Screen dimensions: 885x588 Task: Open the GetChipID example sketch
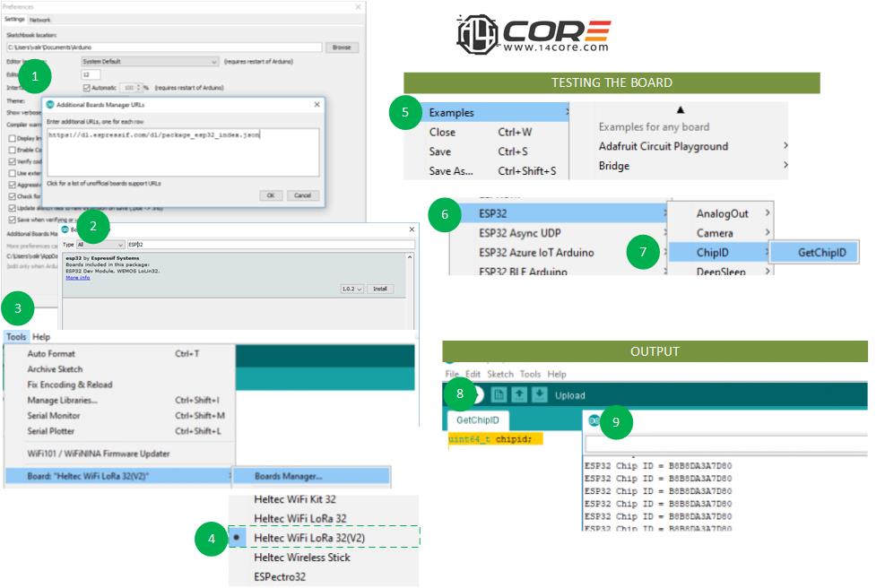[x=814, y=252]
